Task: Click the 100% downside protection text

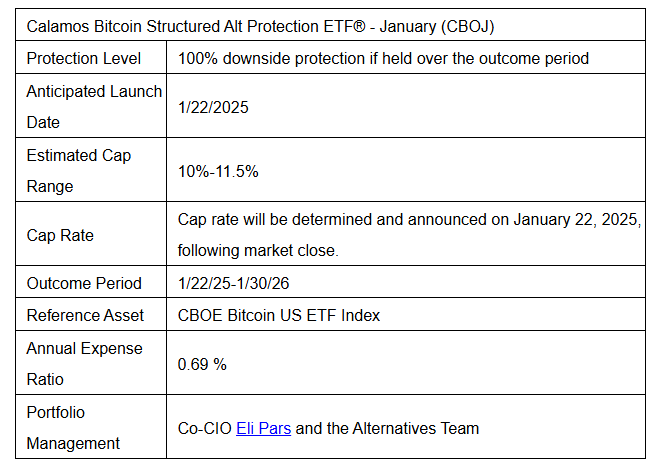Action: tap(383, 58)
